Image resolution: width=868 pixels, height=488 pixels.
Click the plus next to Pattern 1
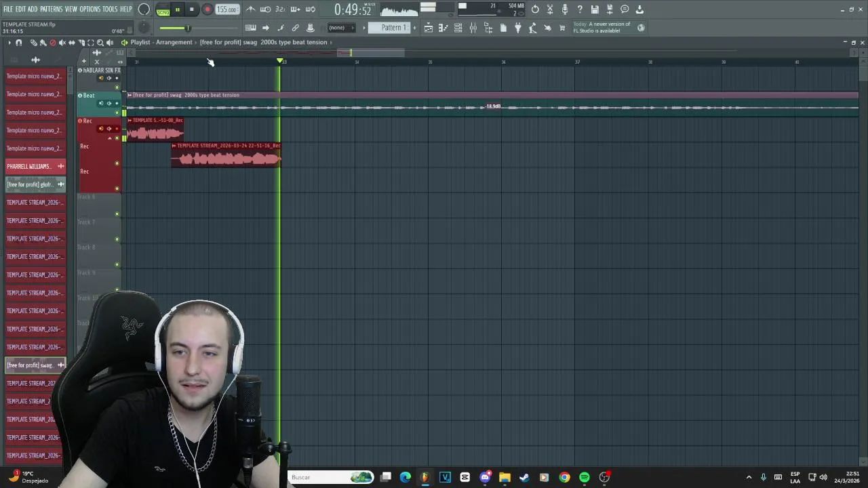click(x=414, y=28)
